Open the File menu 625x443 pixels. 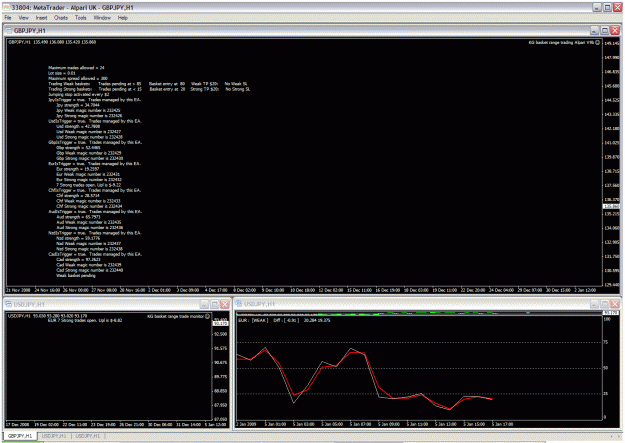point(8,18)
